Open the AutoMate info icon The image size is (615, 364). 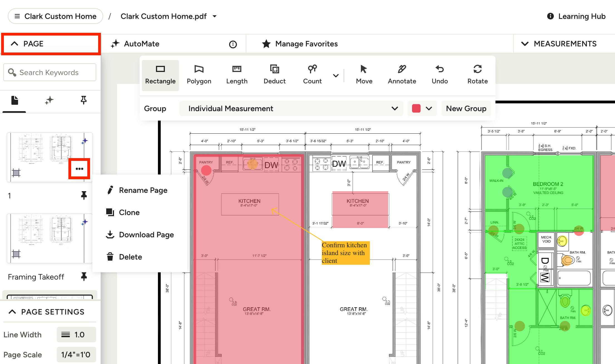233,44
